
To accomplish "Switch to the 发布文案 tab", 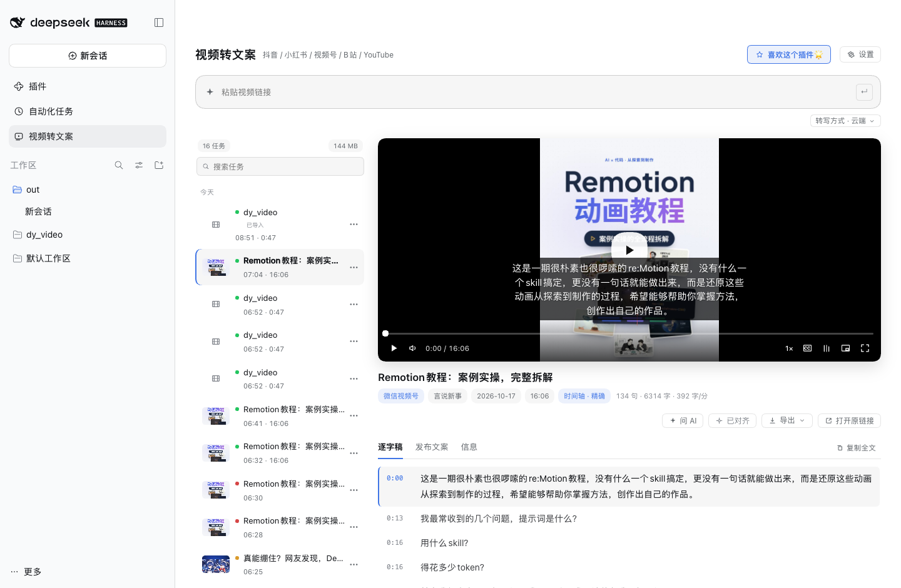I will [432, 447].
